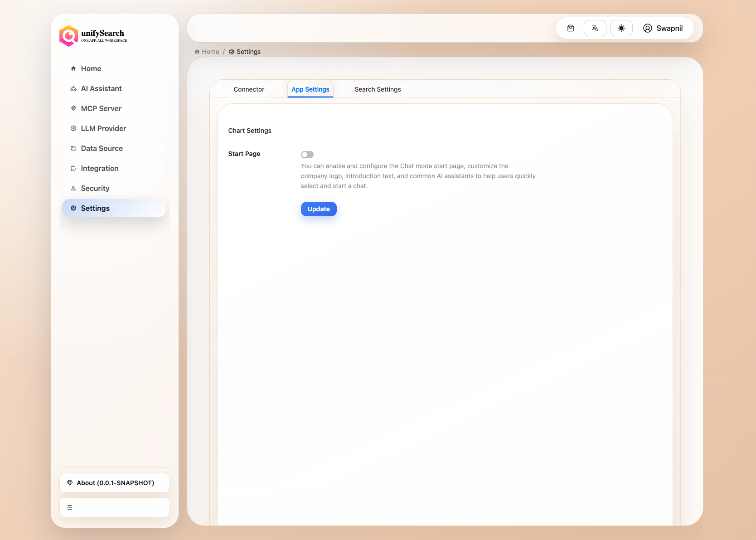Open the Swapnil user account menu
756x540 pixels.
(x=664, y=28)
